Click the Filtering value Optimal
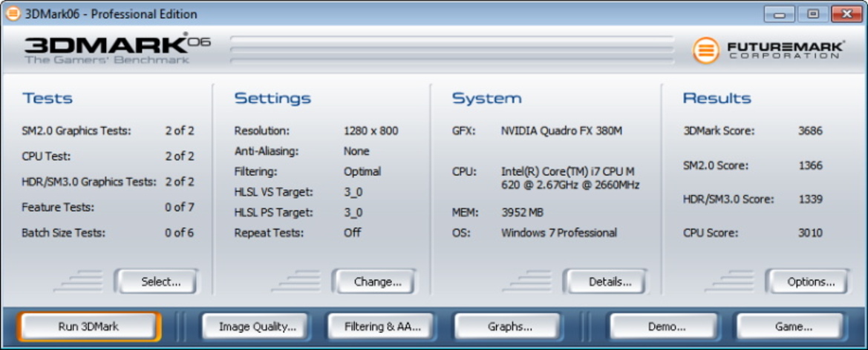The image size is (868, 350). [362, 171]
